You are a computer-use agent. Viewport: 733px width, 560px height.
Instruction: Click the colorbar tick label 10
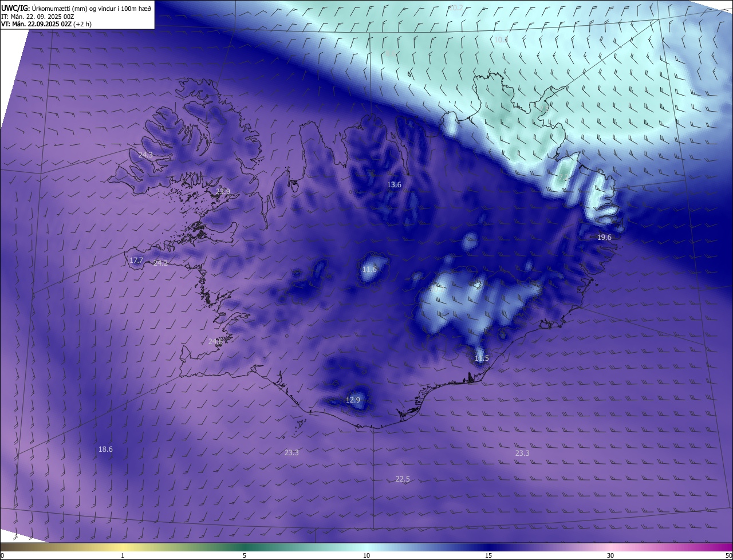coord(366,555)
